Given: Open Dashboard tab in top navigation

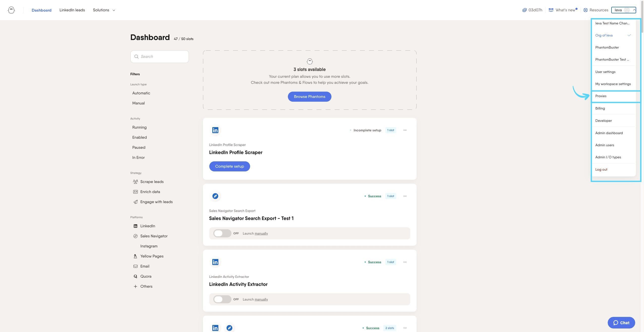Looking at the screenshot, I should click(x=42, y=10).
